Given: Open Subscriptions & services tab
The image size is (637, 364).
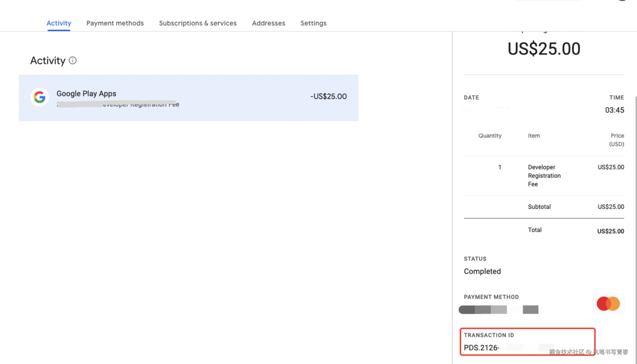Looking at the screenshot, I should pos(198,23).
